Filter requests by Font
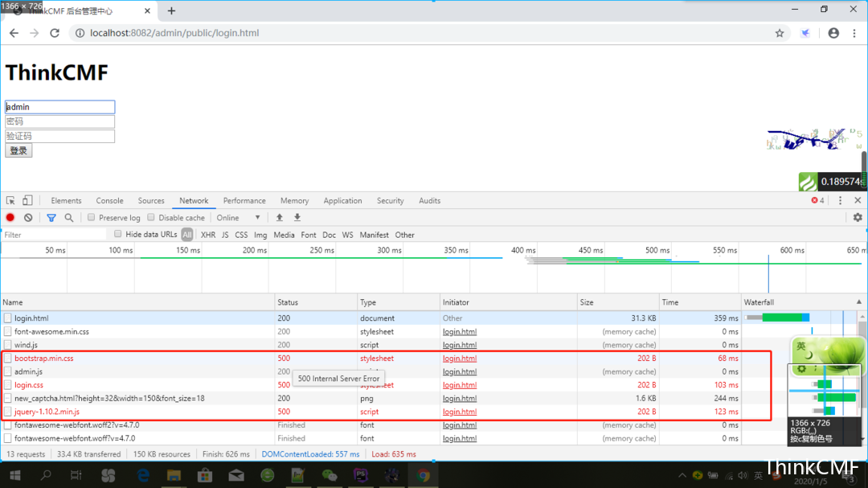This screenshot has height=488, width=868. pyautogui.click(x=309, y=235)
